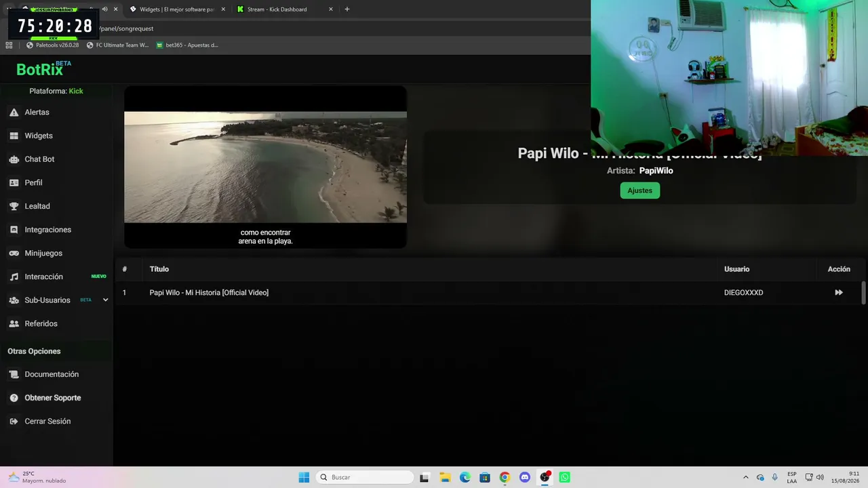Click Obtener Soporte link
This screenshot has width=868, height=488.
(x=53, y=398)
